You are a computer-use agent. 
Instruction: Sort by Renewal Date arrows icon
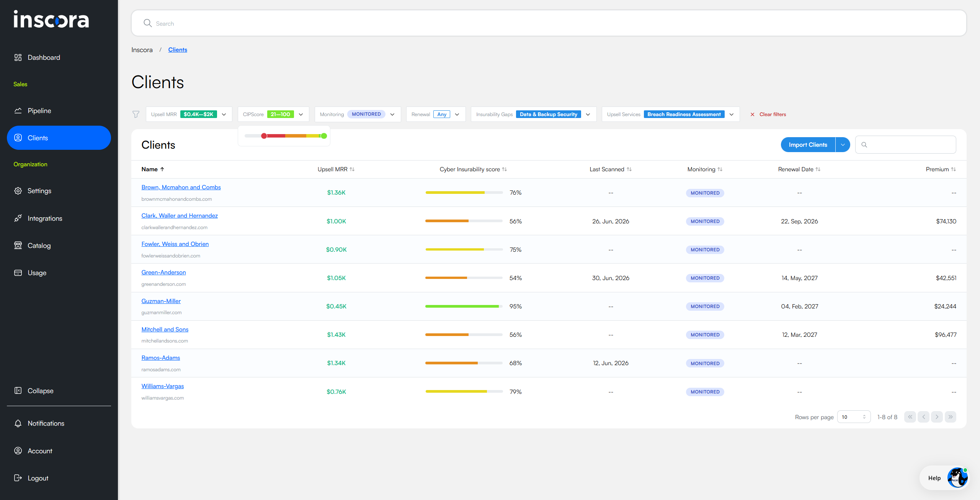(x=818, y=169)
